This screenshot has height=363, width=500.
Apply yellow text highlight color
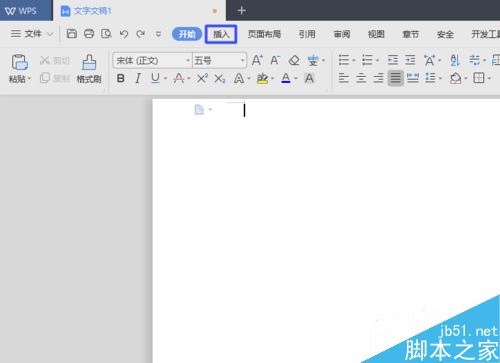click(x=263, y=79)
